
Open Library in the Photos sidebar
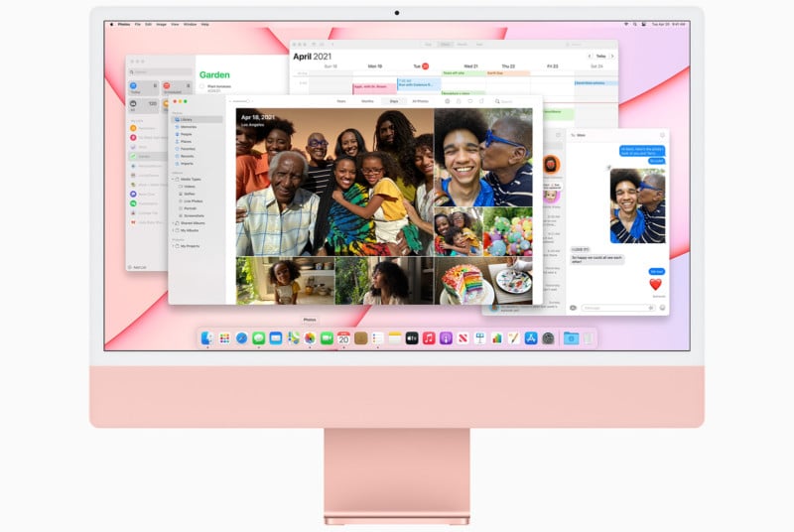coord(187,119)
